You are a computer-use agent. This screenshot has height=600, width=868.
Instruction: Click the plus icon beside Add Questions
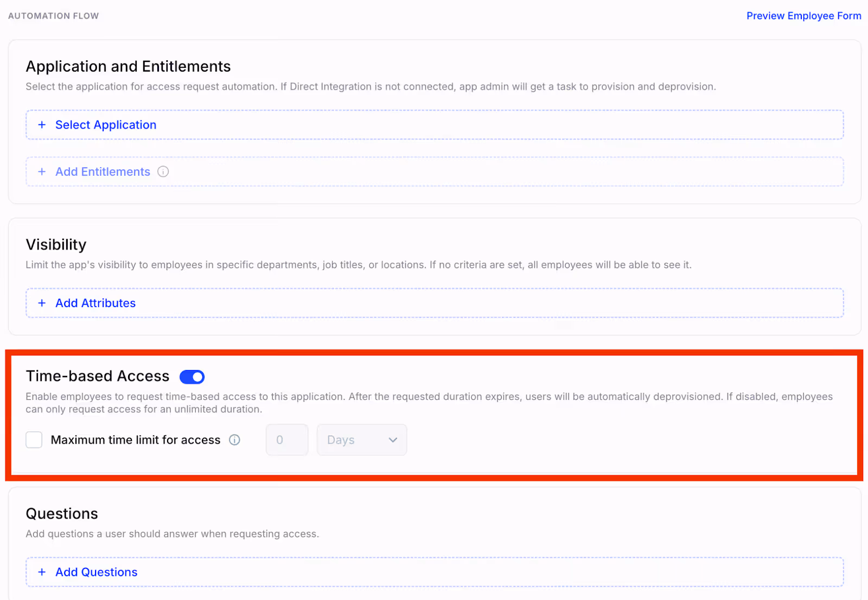coord(42,572)
